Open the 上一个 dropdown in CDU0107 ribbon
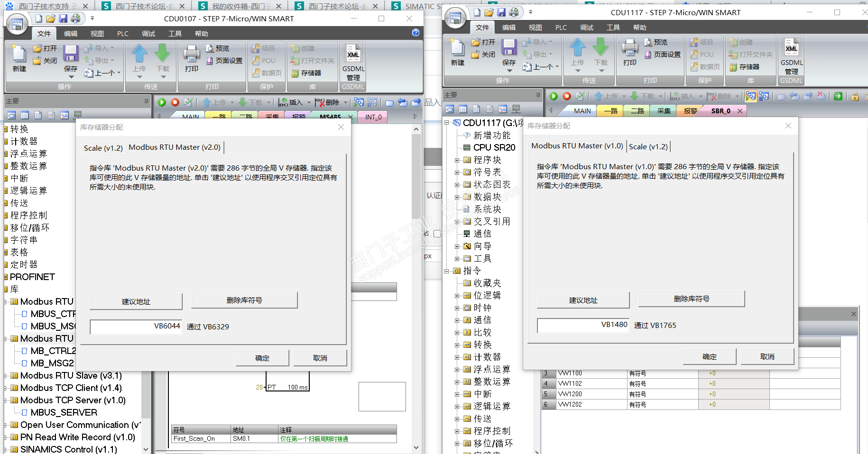The width and height of the screenshot is (868, 454). (119, 73)
